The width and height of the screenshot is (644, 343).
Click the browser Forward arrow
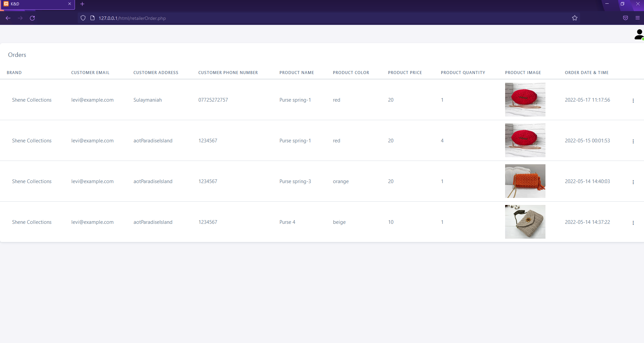tap(20, 18)
